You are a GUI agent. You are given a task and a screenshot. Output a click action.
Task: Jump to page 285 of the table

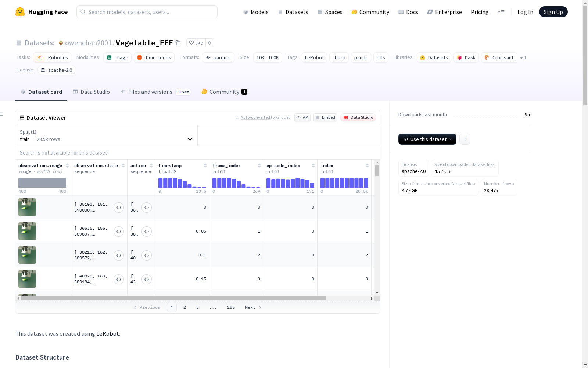point(231,307)
